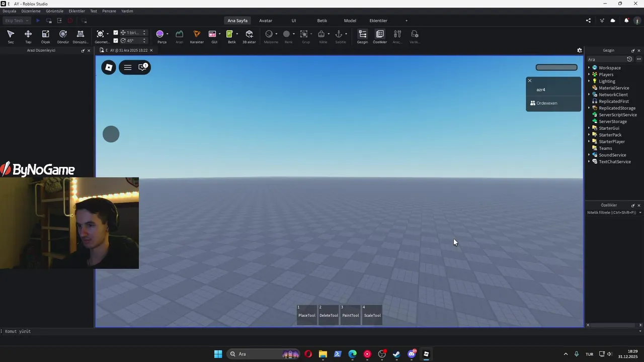Select the PlaceTool hotbar slot

[307, 315]
